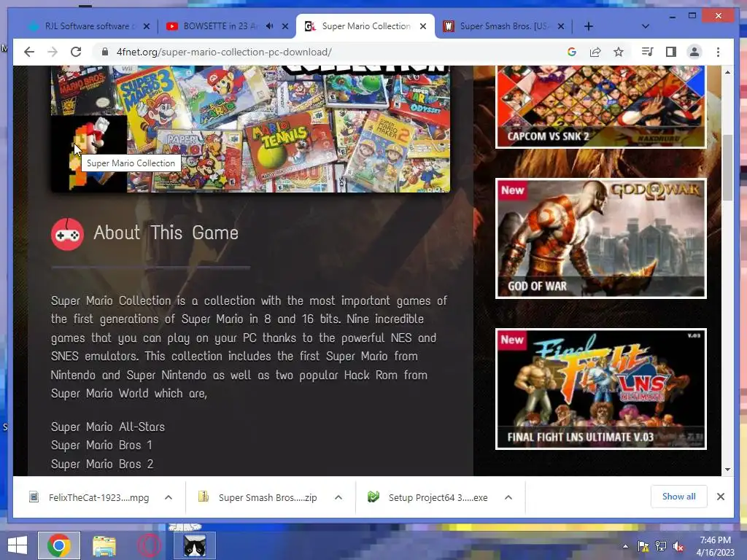Open the God of War game card
The height and width of the screenshot is (560, 747).
click(x=601, y=238)
